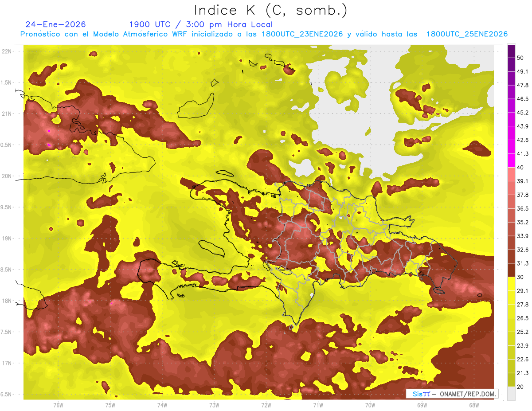Click the "31.3" value on the color scale
The width and height of the screenshot is (532, 411).
523,263
